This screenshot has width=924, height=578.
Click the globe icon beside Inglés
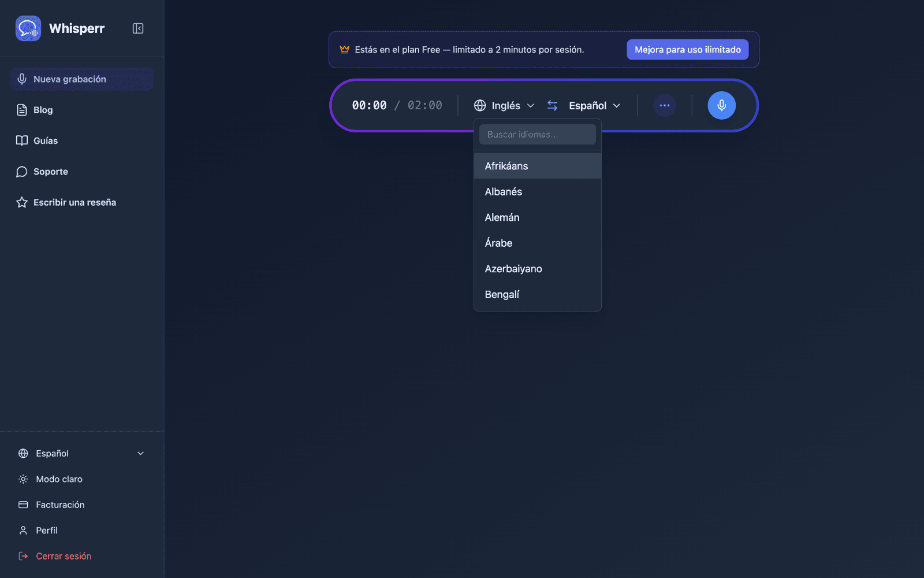click(480, 105)
